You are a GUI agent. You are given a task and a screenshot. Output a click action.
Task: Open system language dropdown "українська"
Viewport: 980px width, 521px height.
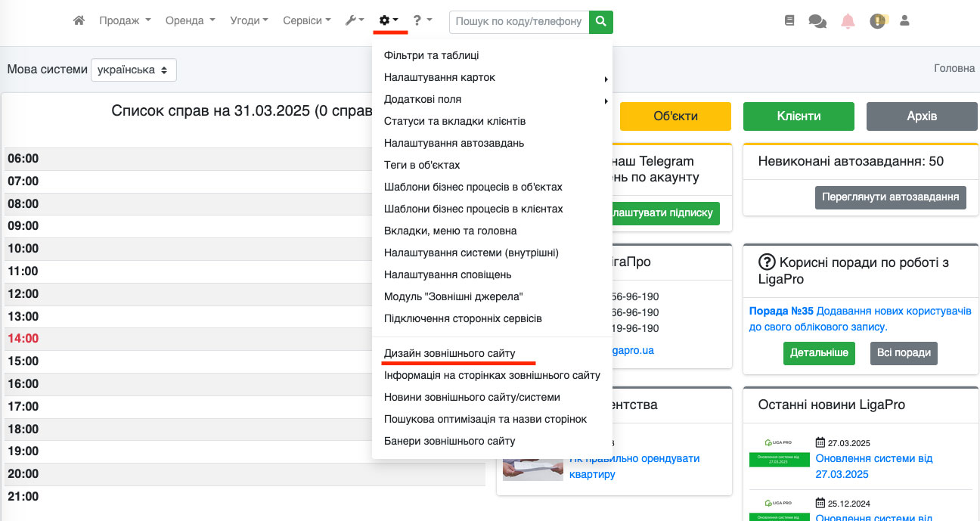(x=134, y=70)
